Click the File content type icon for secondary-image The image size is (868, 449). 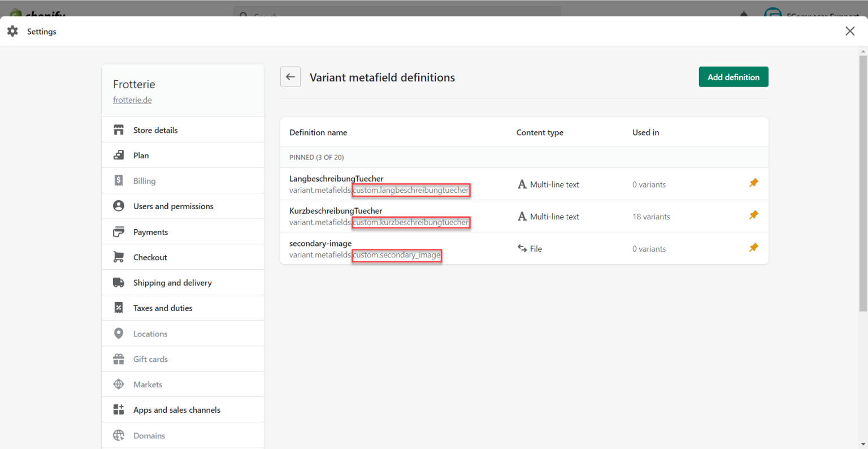coord(521,248)
